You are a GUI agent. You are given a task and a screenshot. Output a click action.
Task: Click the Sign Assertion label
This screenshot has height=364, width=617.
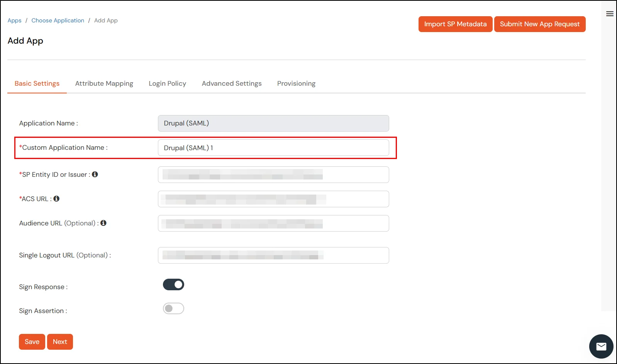point(43,311)
